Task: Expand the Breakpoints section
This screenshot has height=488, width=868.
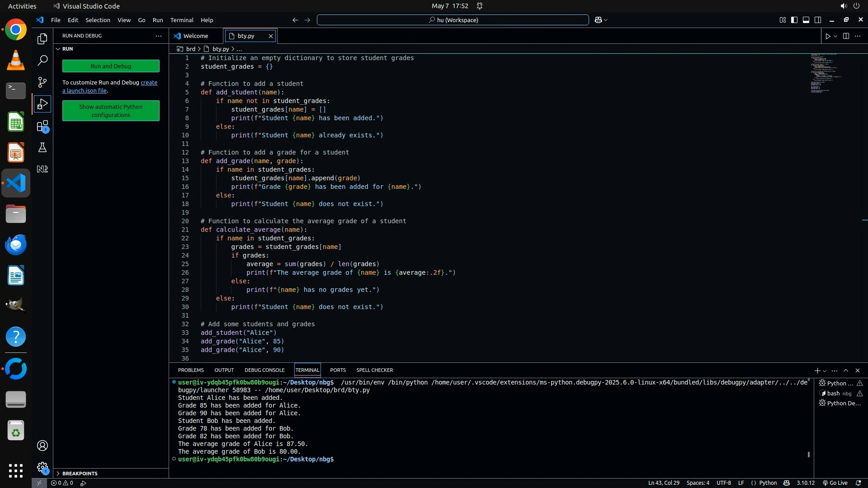Action: pyautogui.click(x=80, y=473)
